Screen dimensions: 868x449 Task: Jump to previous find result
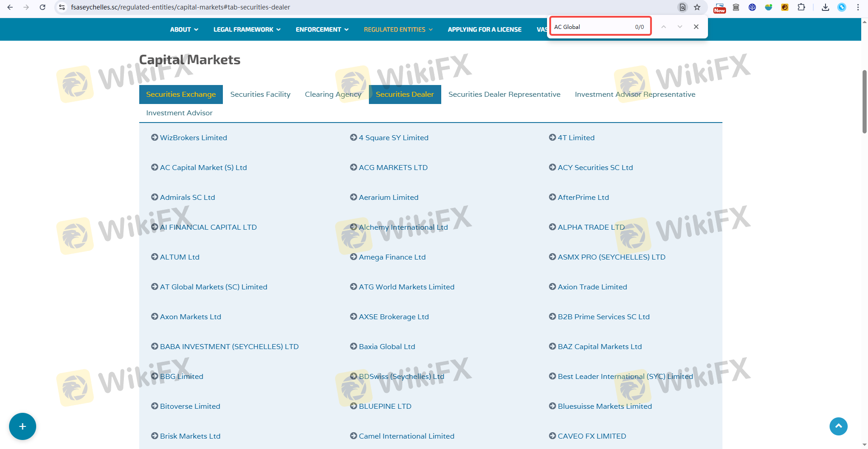664,27
